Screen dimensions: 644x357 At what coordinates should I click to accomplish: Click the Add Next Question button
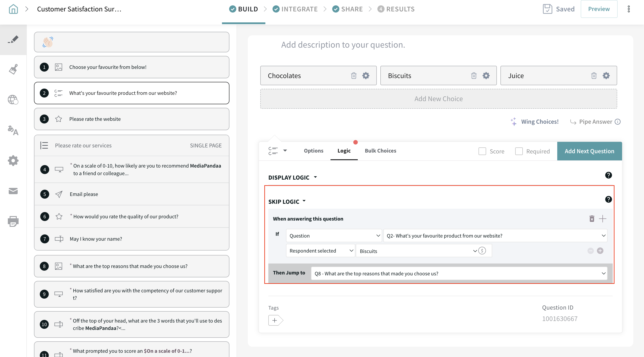coord(589,151)
